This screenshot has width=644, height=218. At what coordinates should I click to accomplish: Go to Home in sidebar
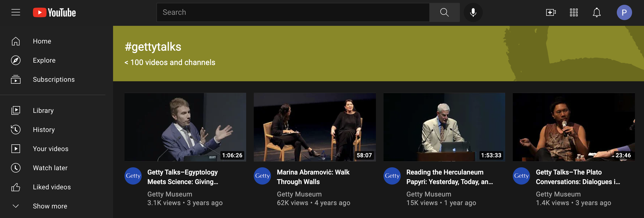[x=42, y=41]
